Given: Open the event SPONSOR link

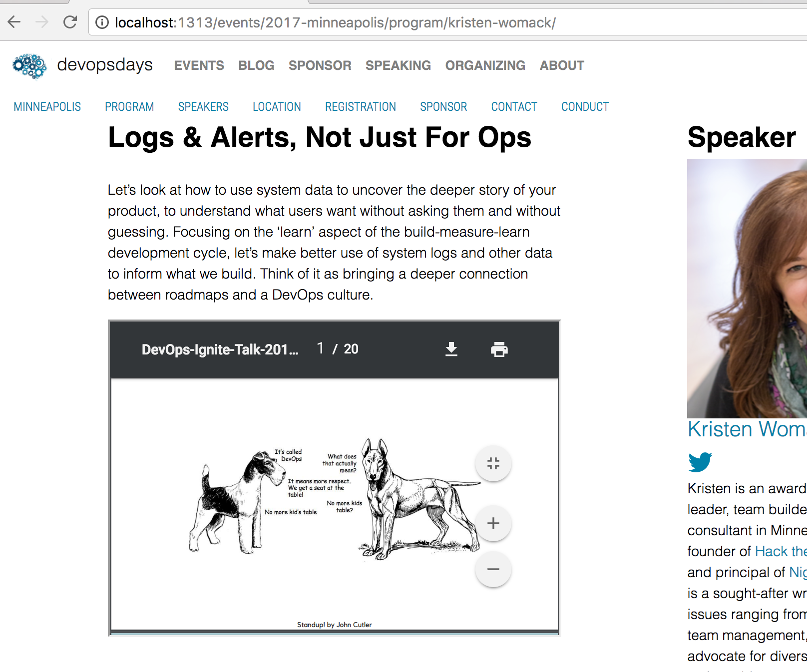Looking at the screenshot, I should [443, 107].
